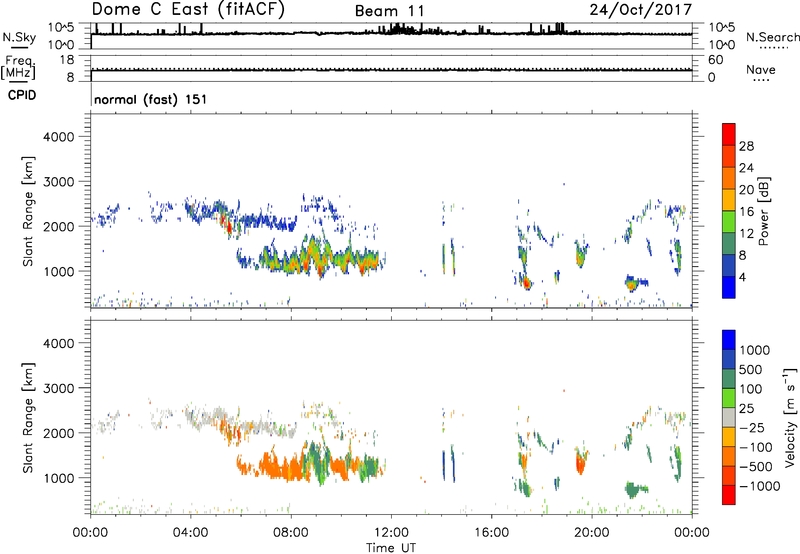Click the frequency axis value "18"

click(x=67, y=59)
